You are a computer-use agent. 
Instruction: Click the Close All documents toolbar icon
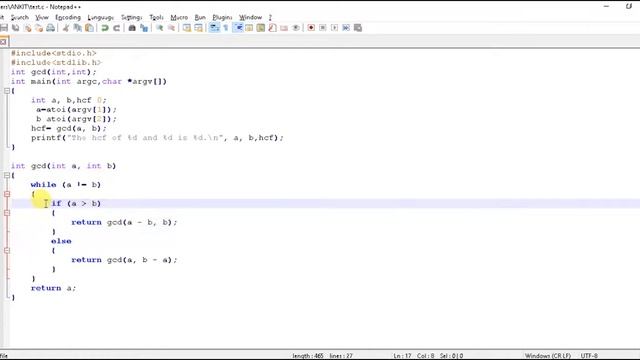click(39, 28)
